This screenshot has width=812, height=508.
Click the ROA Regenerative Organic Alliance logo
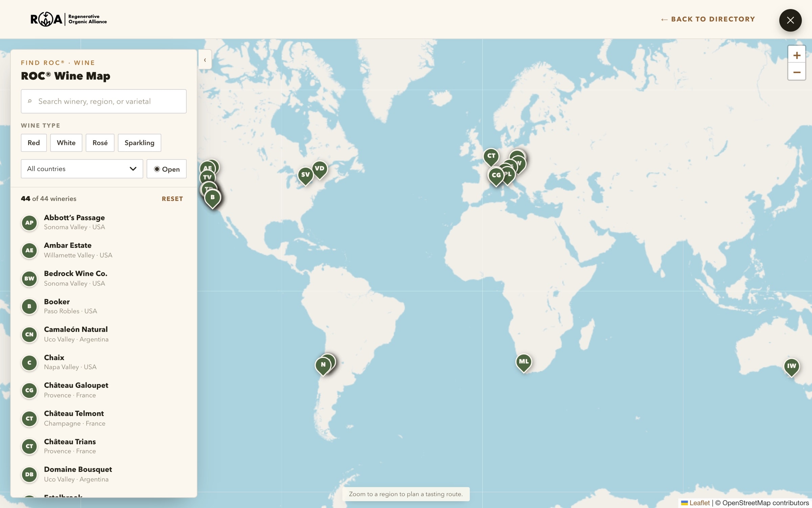click(x=69, y=19)
